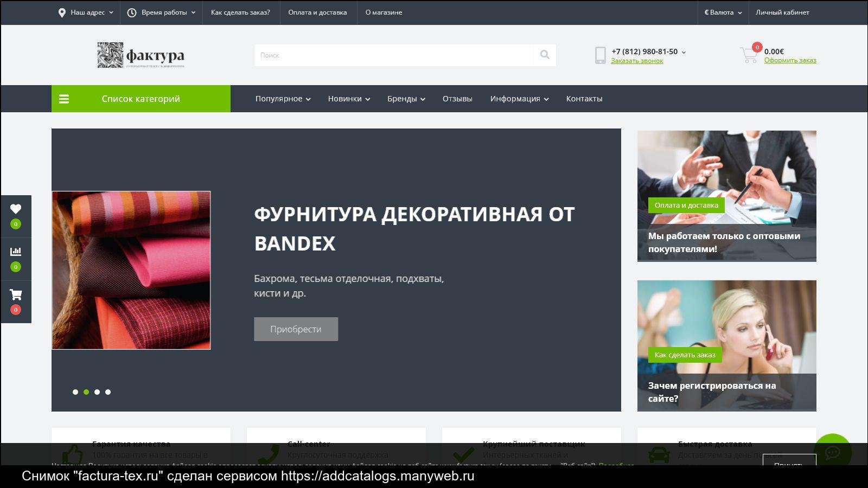Click the hamburger icon in Список категорий
868x488 pixels.
[64, 99]
